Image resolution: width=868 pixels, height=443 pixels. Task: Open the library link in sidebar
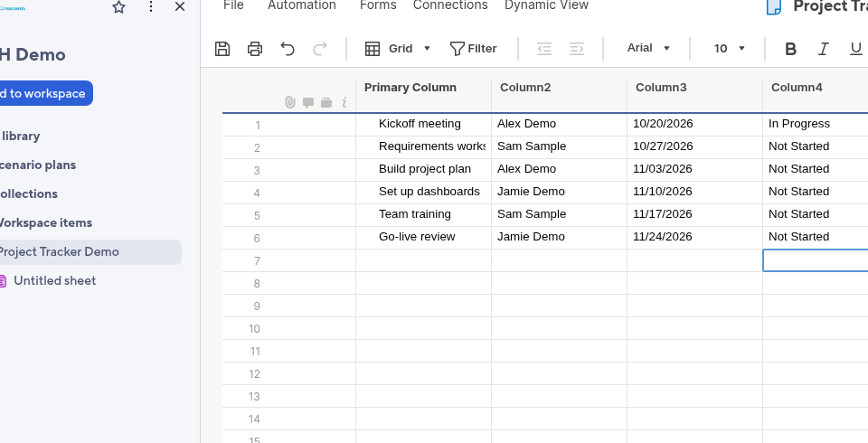click(21, 136)
